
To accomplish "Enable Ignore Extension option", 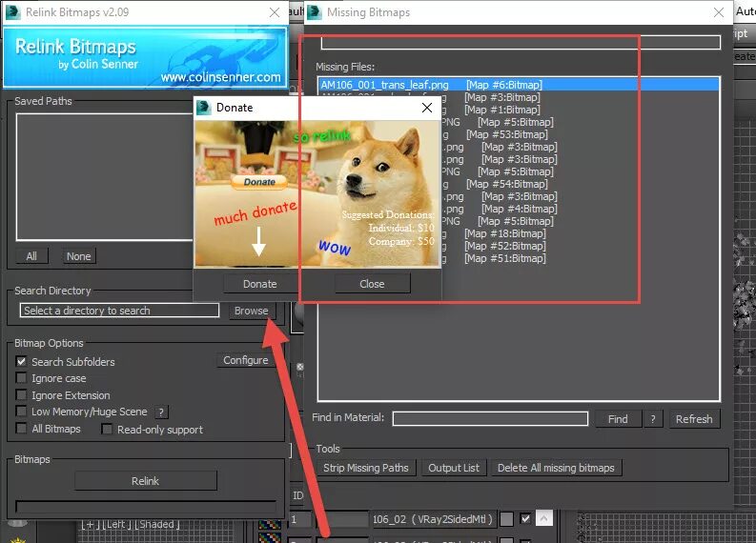I will (x=21, y=394).
